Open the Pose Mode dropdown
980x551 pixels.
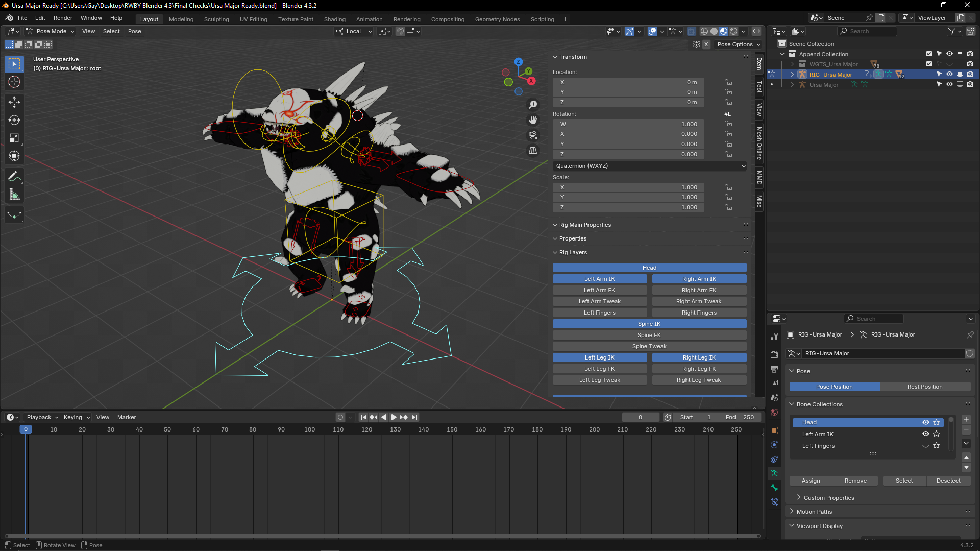tap(50, 31)
